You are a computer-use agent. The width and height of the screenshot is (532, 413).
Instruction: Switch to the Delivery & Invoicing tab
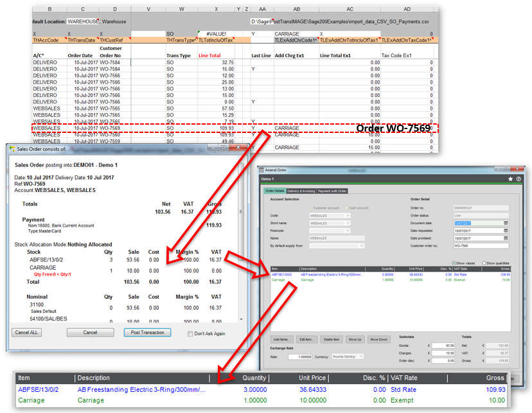301,191
